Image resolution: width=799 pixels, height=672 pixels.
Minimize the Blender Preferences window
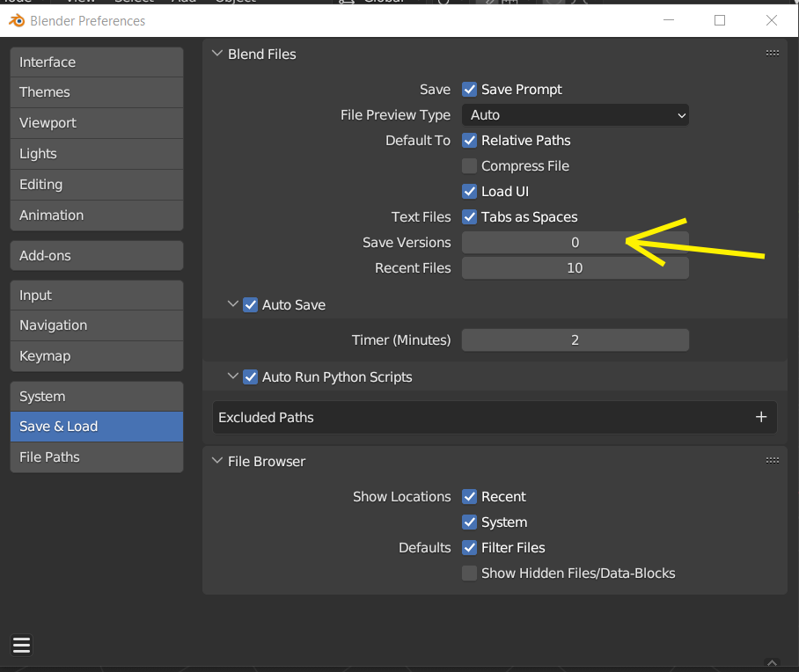(668, 20)
